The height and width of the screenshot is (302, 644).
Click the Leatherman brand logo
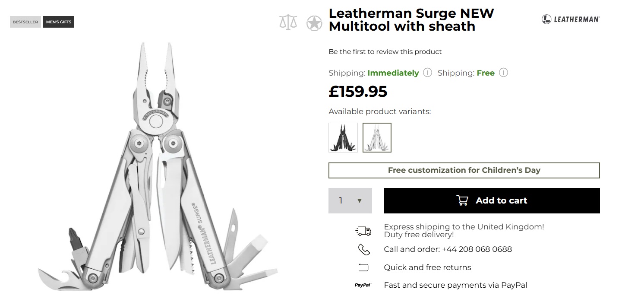pos(571,19)
